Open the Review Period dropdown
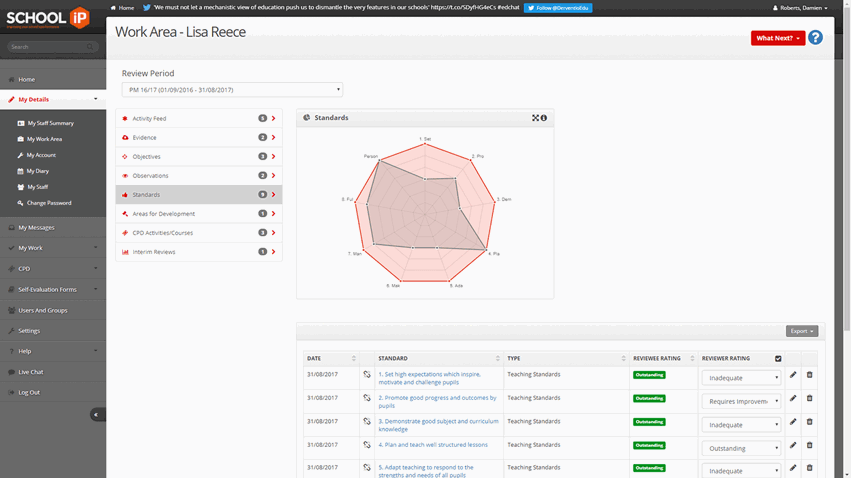Screen dimensions: 851x478 tap(232, 90)
